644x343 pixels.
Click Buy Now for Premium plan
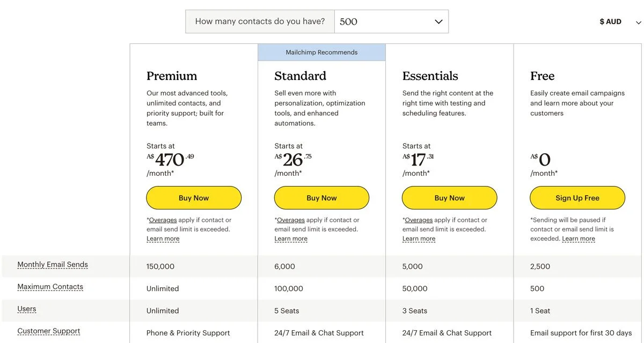[x=194, y=198]
